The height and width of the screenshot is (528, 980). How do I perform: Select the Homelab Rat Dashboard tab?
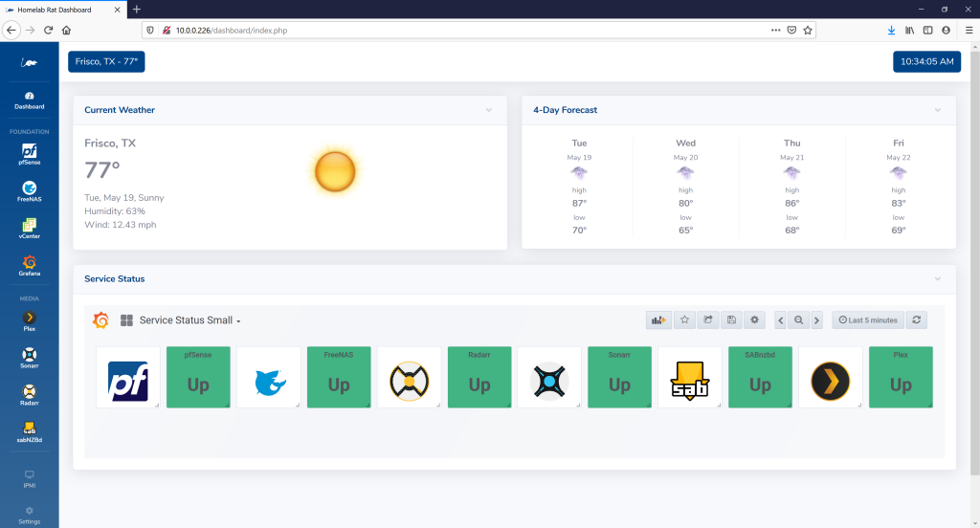coord(62,10)
